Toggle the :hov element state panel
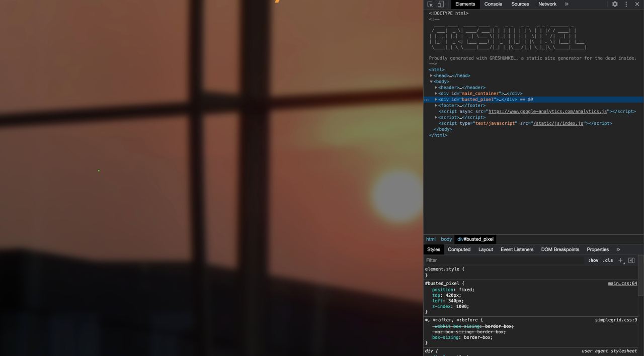Viewport: 644px width, 356px height. click(x=593, y=260)
